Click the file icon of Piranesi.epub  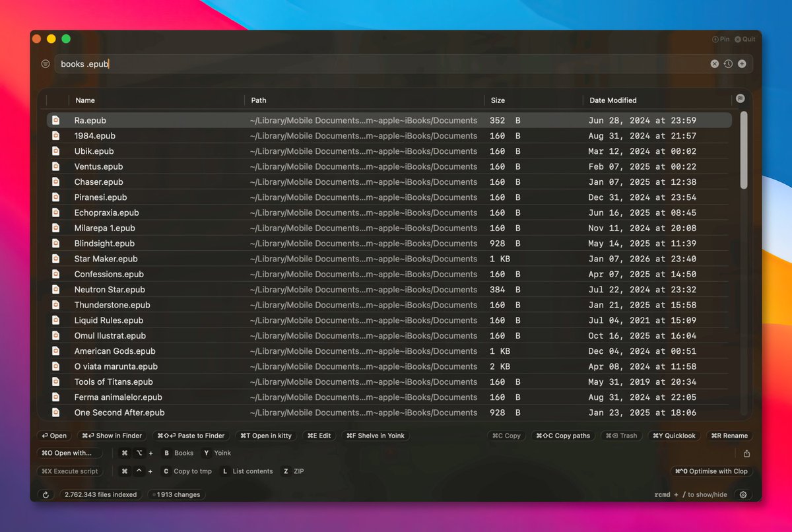pos(56,197)
